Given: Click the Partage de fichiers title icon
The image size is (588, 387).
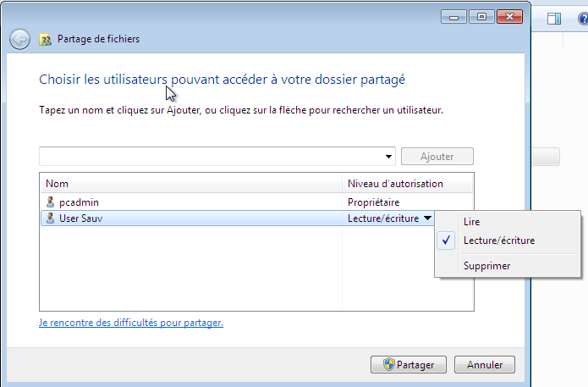Looking at the screenshot, I should (x=45, y=40).
